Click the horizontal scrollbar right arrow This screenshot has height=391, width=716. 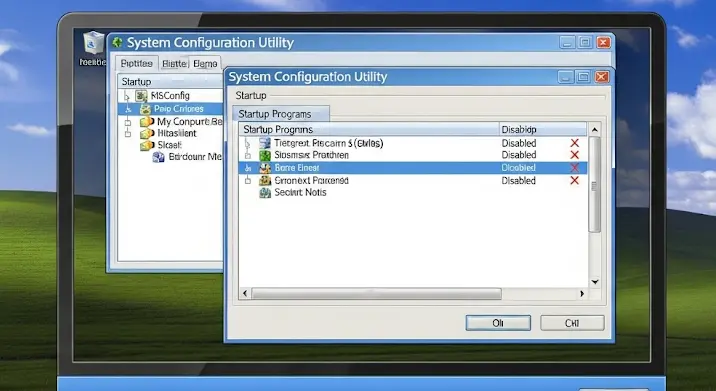point(582,294)
